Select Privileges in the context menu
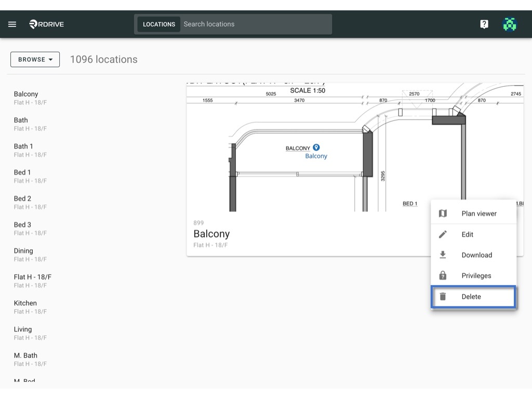Screen dimensions: 532x399 coord(474,275)
